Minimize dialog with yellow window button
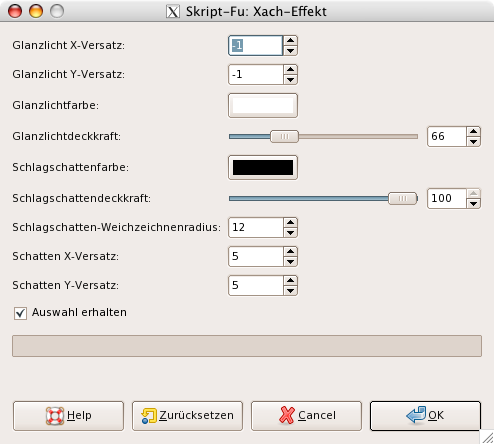 (x=36, y=11)
